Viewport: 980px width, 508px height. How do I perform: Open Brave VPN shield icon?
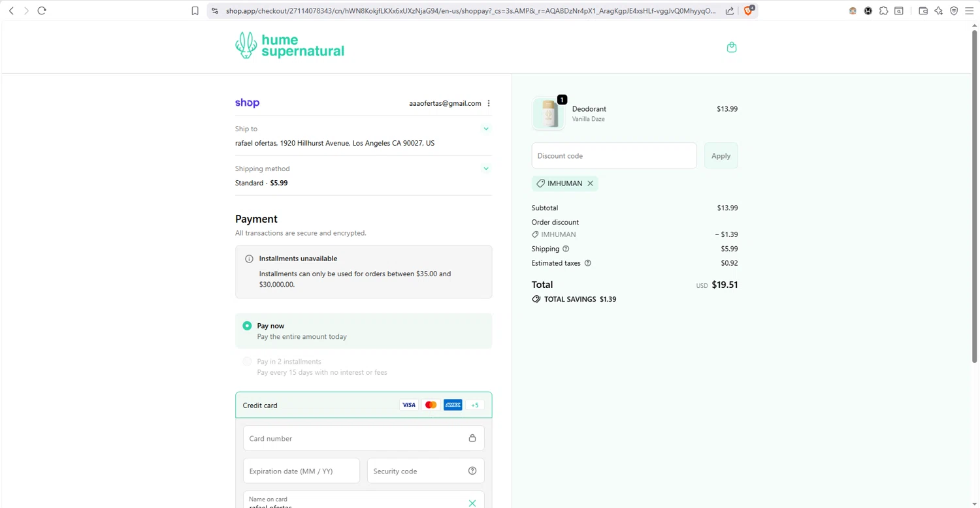pos(954,10)
